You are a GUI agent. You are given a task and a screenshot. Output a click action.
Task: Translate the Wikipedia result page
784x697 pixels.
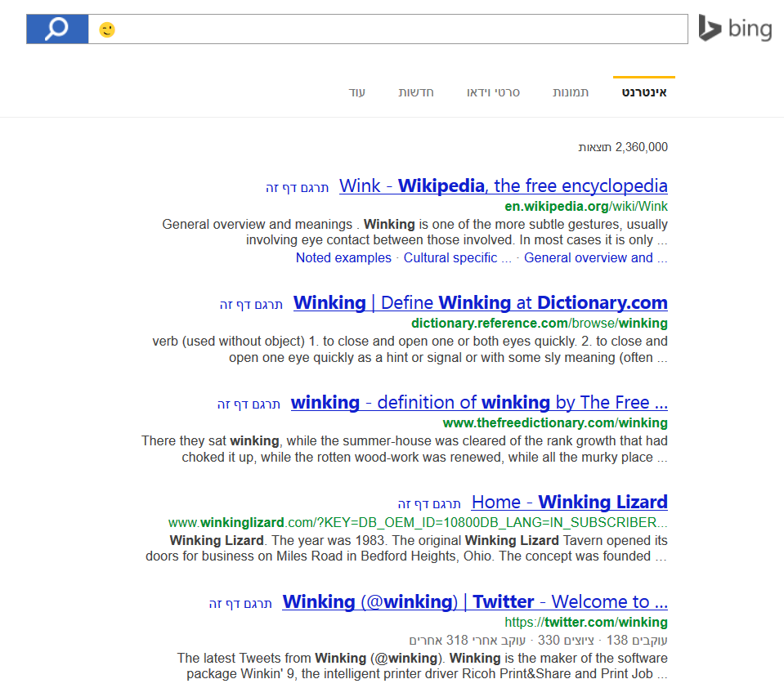(297, 188)
